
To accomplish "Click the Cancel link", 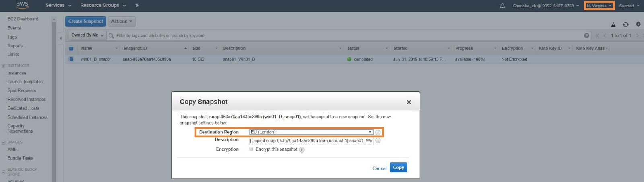I will pyautogui.click(x=379, y=168).
